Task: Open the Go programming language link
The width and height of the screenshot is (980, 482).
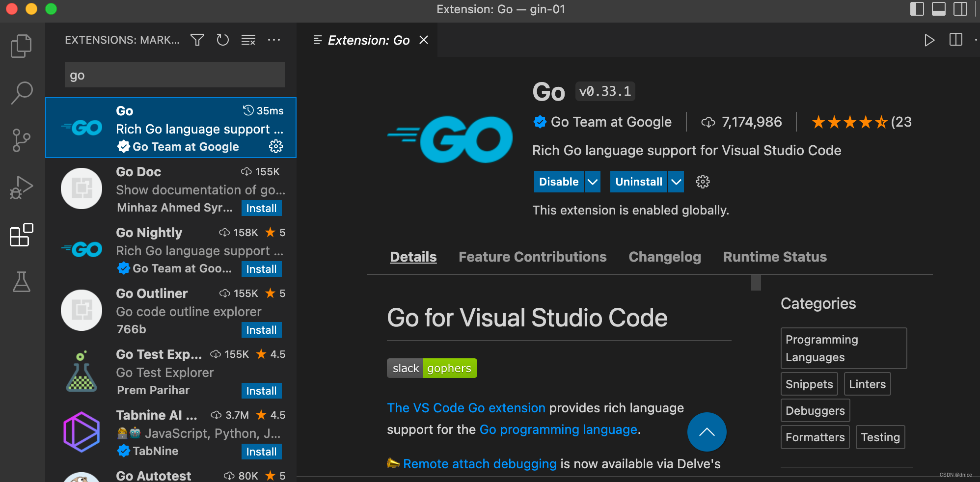Action: click(558, 429)
